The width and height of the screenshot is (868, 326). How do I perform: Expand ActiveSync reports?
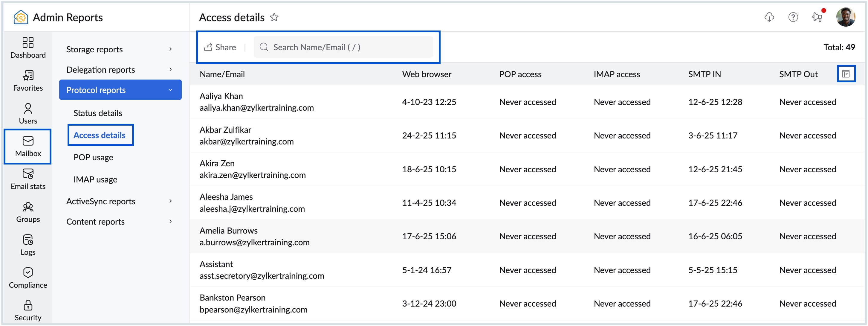click(x=120, y=201)
